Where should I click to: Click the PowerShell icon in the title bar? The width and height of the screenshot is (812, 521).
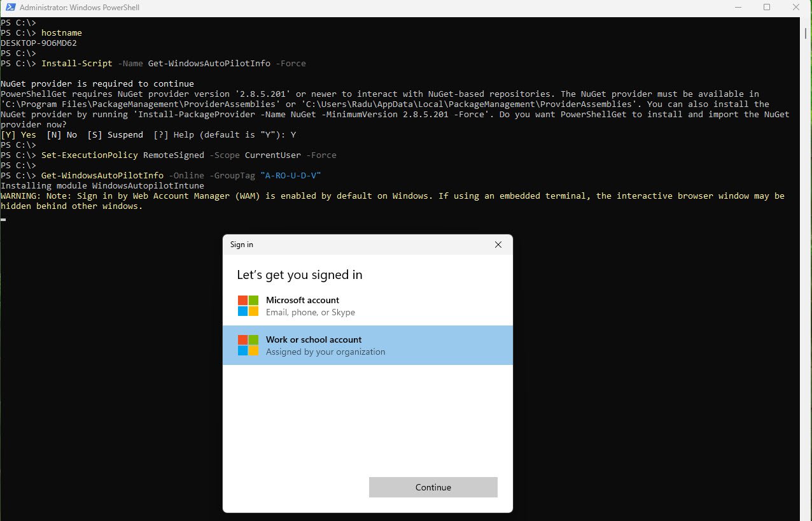(x=9, y=8)
